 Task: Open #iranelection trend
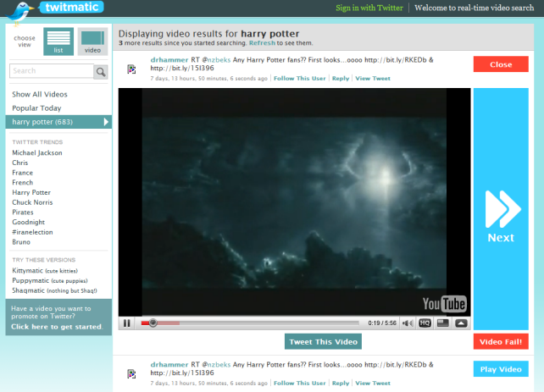(x=32, y=232)
